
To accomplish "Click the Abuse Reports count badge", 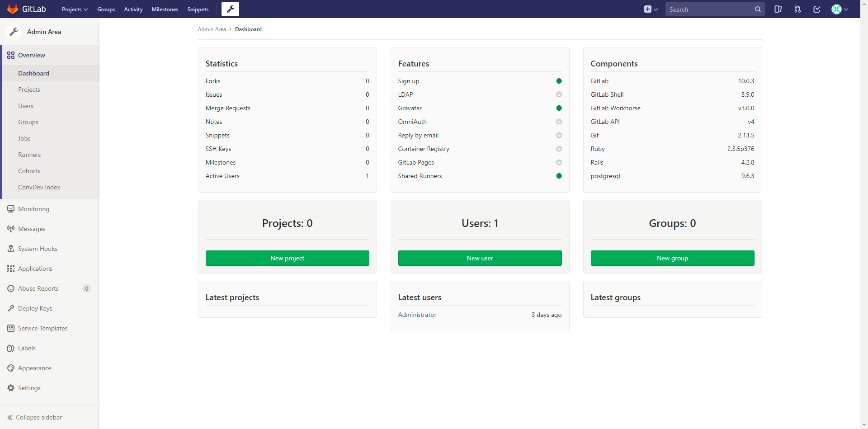I will coord(87,288).
